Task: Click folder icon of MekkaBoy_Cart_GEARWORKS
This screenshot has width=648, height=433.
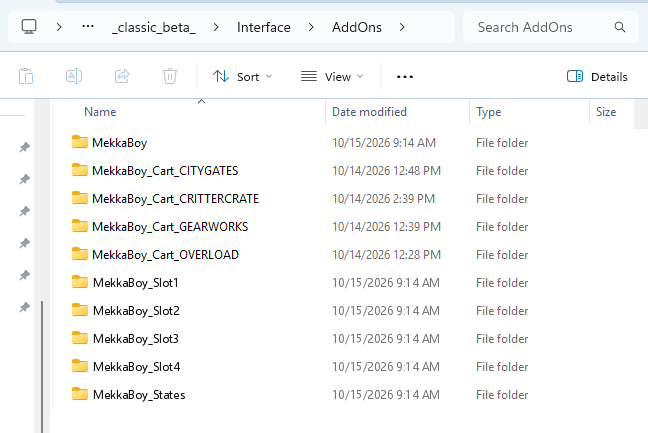Action: click(x=80, y=226)
